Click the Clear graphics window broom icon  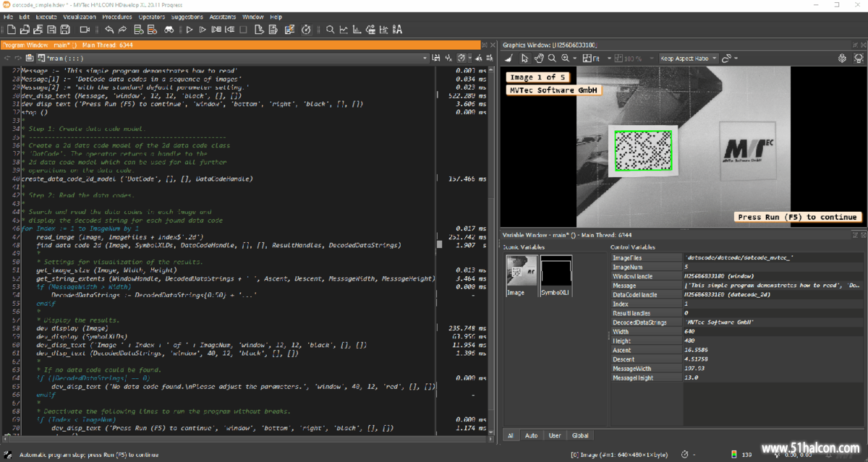pos(509,58)
